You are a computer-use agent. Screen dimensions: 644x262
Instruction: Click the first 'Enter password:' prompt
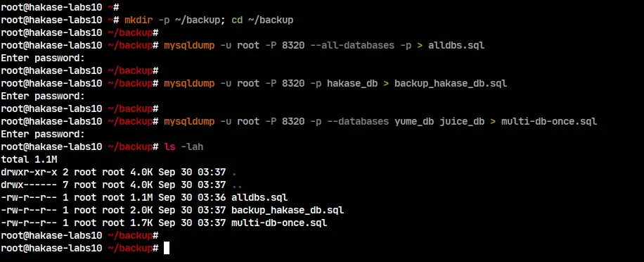[43, 58]
